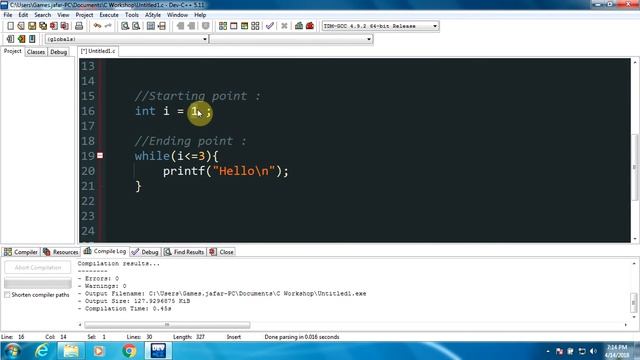The width and height of the screenshot is (640, 360).
Task: Stop execution with the X icon
Action: [x=284, y=26]
